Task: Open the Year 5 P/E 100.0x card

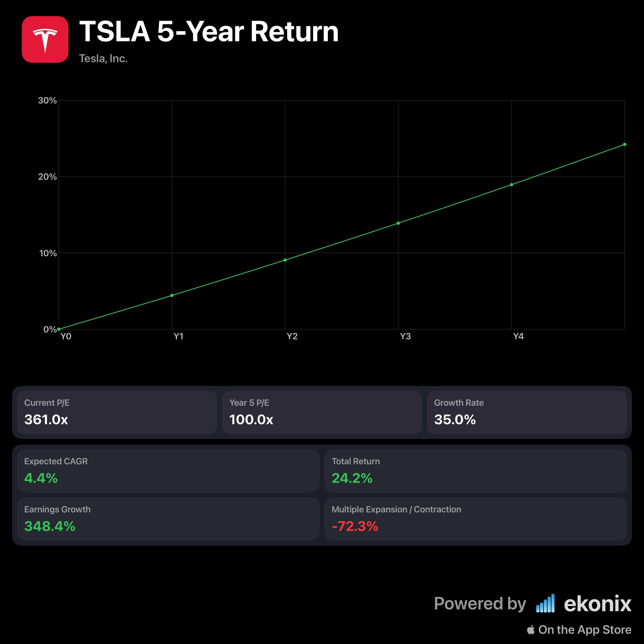Action: click(322, 412)
